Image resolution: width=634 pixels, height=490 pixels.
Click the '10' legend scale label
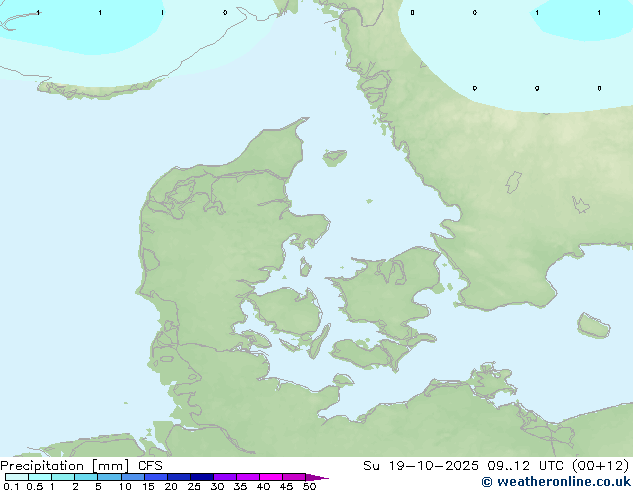pos(125,486)
